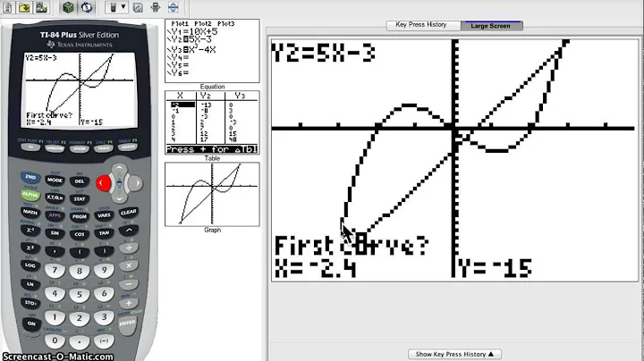Click the Equation panel thumbnail

tap(212, 51)
